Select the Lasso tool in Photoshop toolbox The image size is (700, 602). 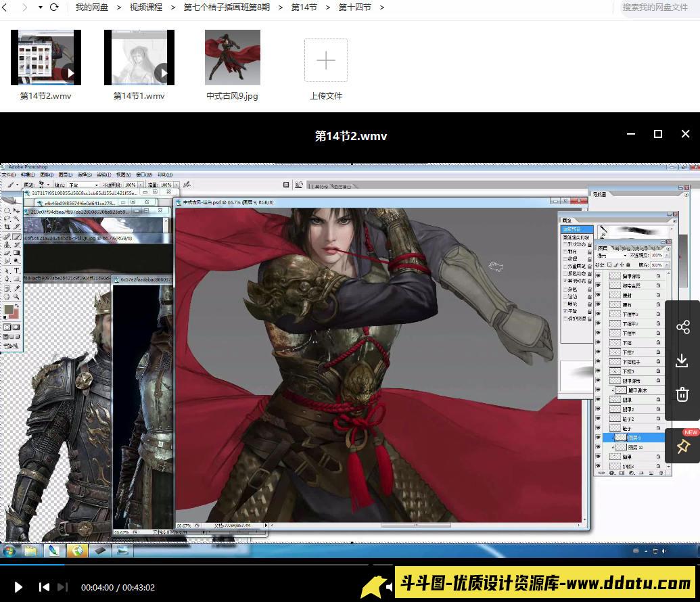click(7, 218)
